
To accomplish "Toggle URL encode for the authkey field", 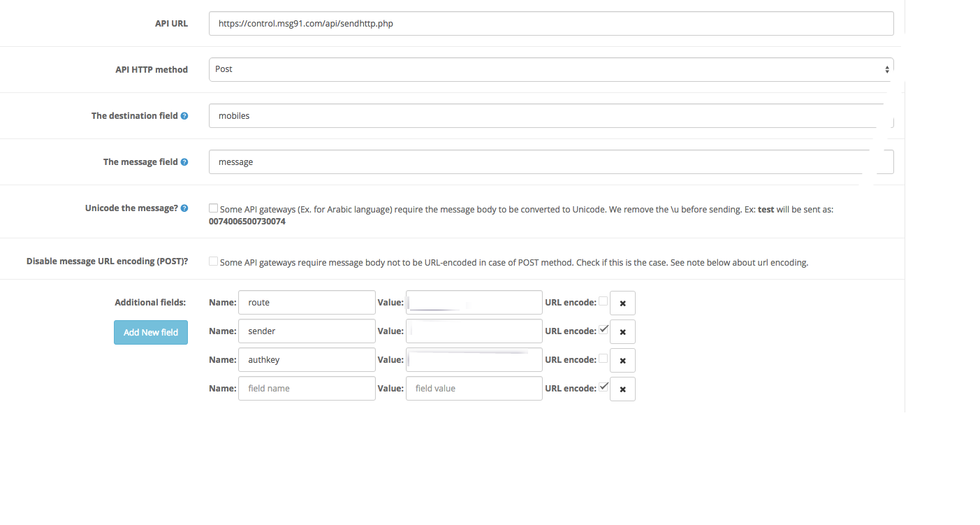I will pyautogui.click(x=604, y=359).
